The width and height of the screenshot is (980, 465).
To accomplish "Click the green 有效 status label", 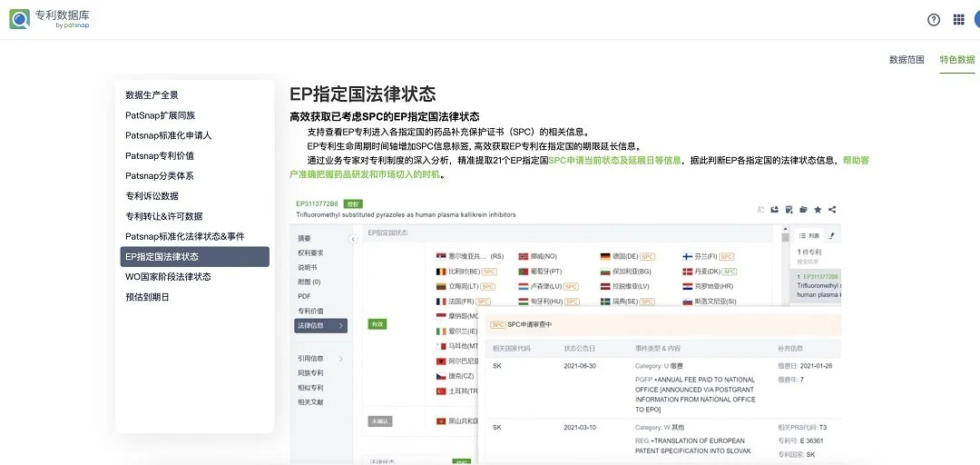I will (x=377, y=324).
